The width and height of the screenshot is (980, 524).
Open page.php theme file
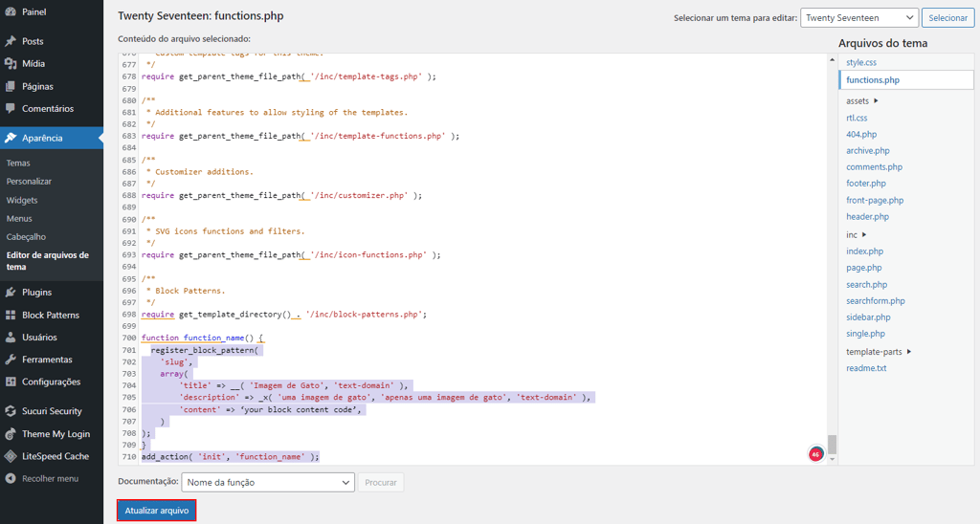[864, 268]
